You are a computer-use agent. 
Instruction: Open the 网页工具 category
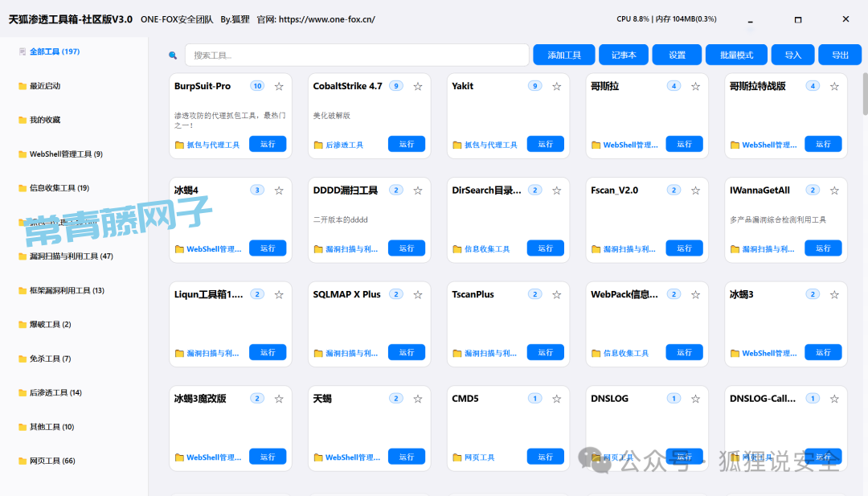(48, 461)
